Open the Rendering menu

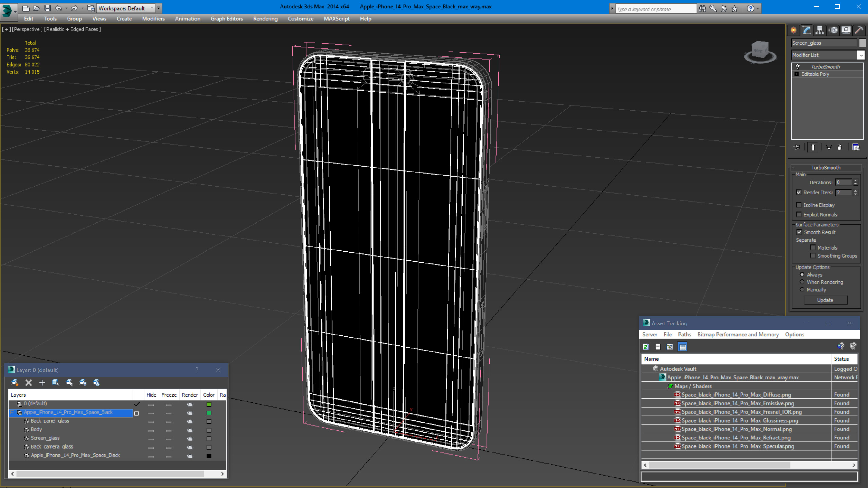tap(265, 18)
